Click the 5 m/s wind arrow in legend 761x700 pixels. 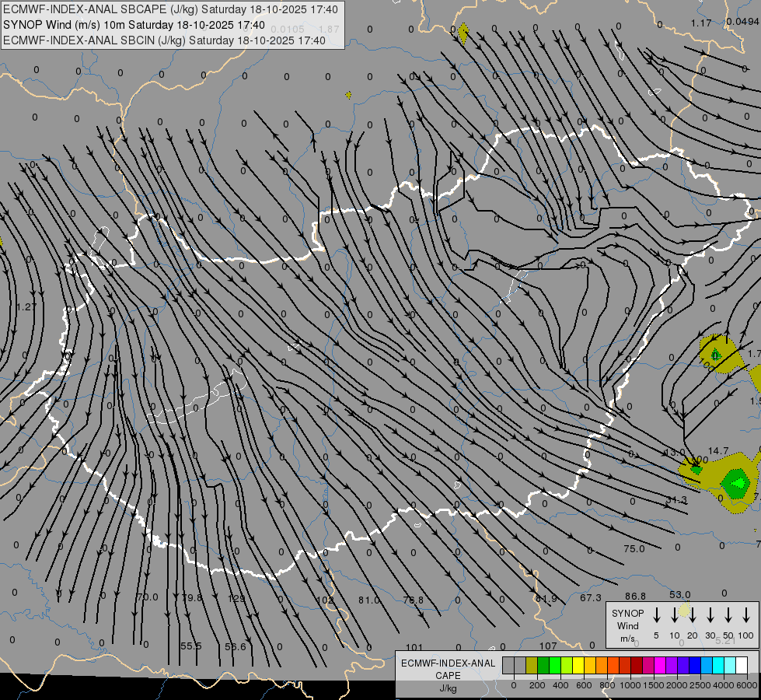click(656, 615)
